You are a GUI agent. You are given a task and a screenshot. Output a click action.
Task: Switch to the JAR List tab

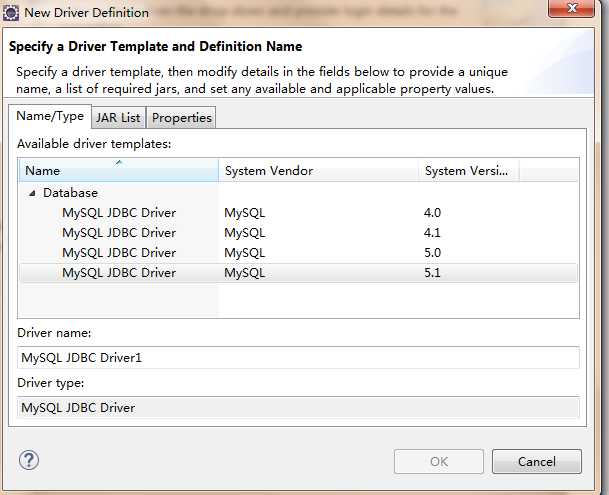click(x=118, y=117)
